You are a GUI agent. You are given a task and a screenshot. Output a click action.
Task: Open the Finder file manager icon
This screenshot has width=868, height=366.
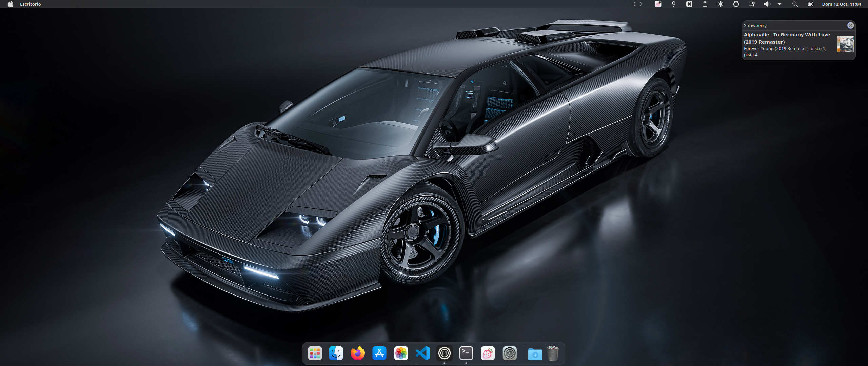point(336,353)
